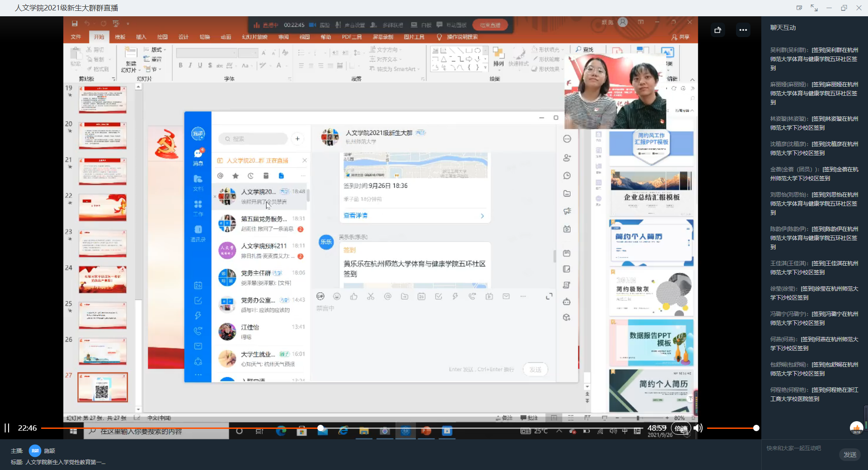This screenshot has width=868, height=470.
Task: Expand the message input area
Action: click(x=549, y=296)
